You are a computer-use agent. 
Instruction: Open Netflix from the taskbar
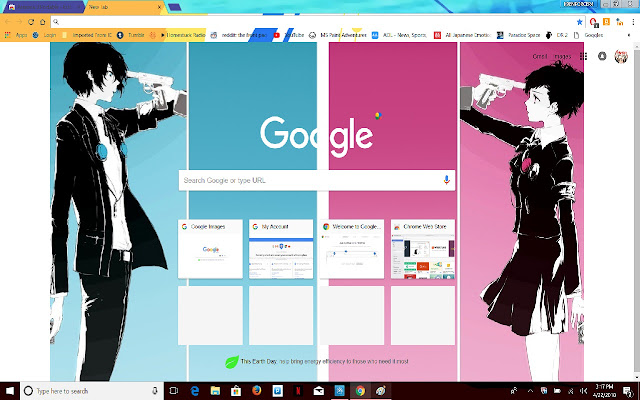298,391
